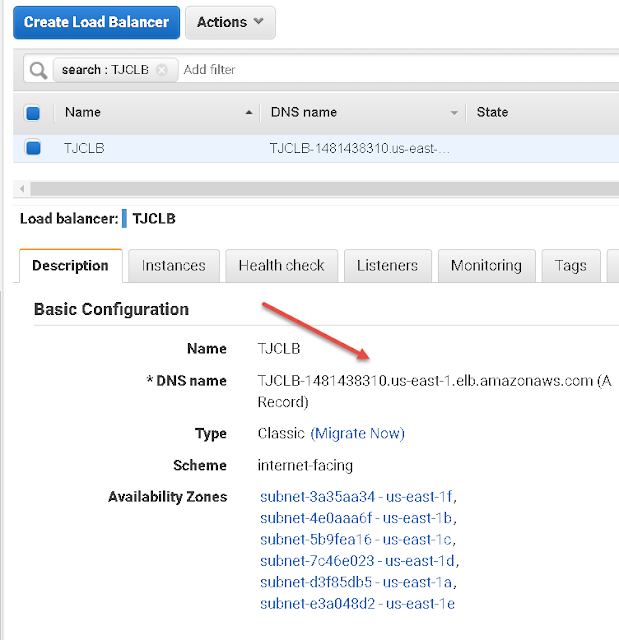Screen dimensions: 619x640
Task: Open the DNS name column dropdown arrow
Action: pyautogui.click(x=454, y=113)
